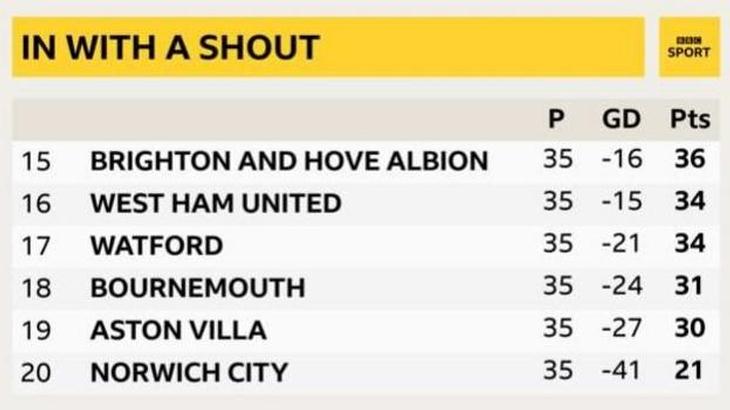
Task: Select the Pts column header
Action: pyautogui.click(x=689, y=119)
